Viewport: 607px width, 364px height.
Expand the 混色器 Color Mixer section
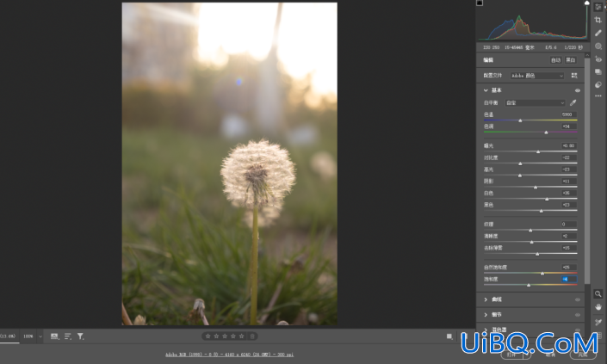(x=486, y=330)
